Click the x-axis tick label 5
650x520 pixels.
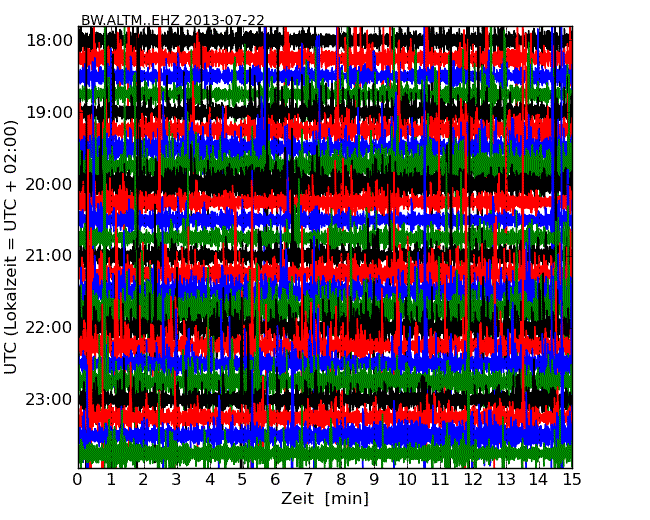pos(243,480)
